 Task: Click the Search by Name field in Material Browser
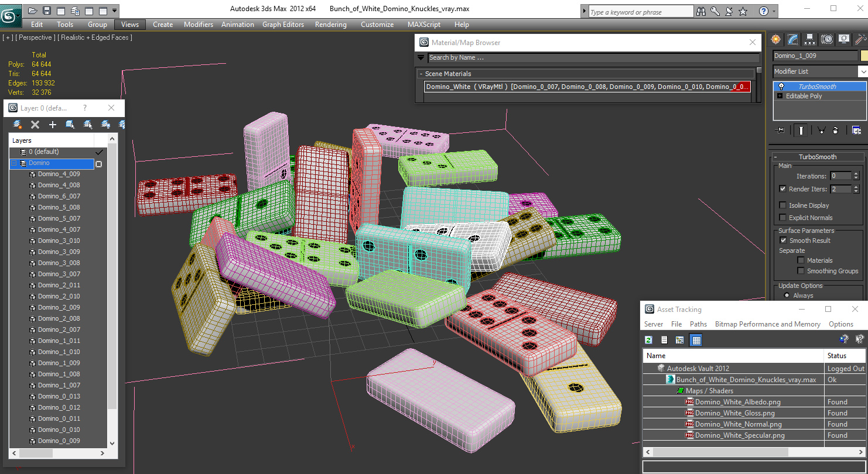[x=593, y=57]
